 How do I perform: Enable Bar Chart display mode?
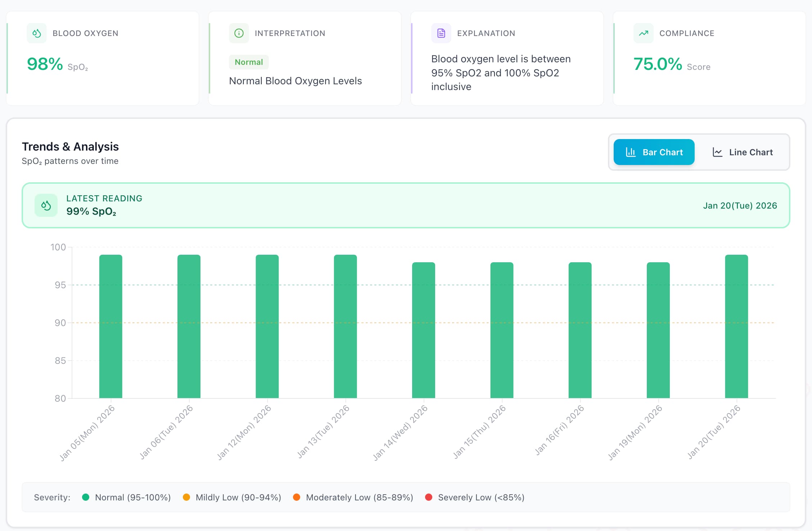[654, 152]
